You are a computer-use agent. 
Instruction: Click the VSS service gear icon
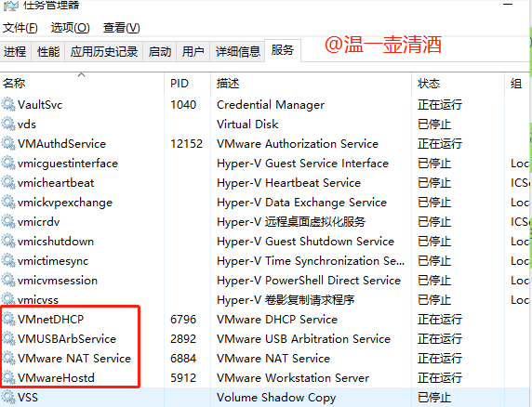pyautogui.click(x=8, y=397)
